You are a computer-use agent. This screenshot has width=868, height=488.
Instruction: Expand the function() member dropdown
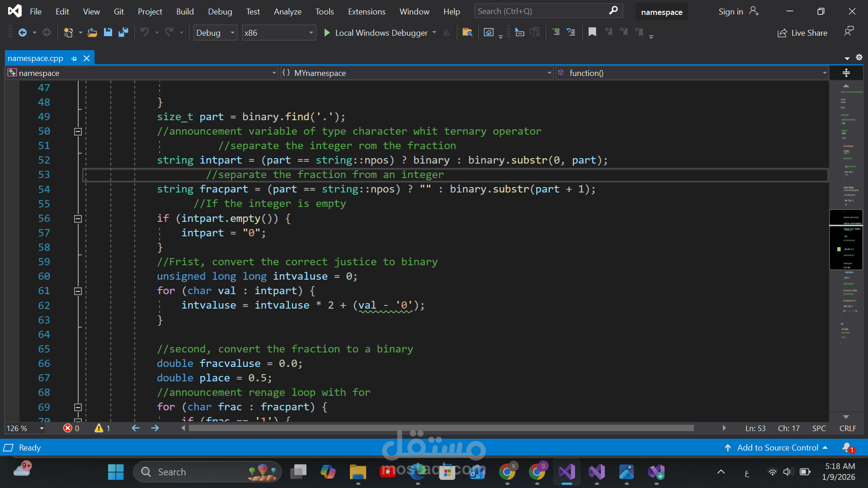point(824,73)
